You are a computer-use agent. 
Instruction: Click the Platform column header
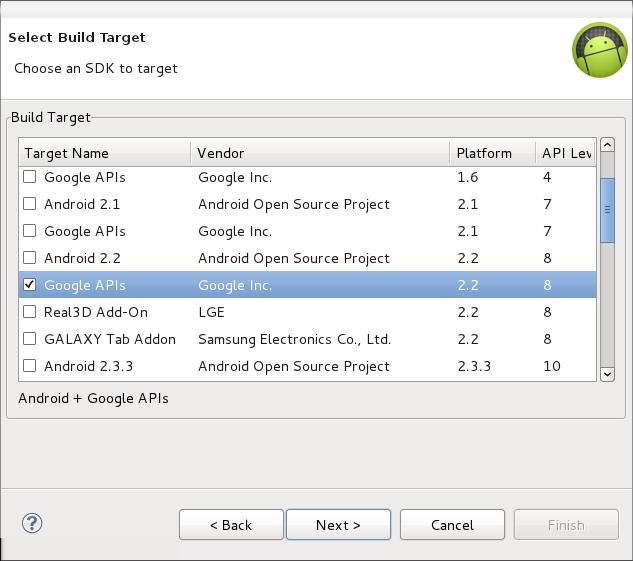(493, 153)
